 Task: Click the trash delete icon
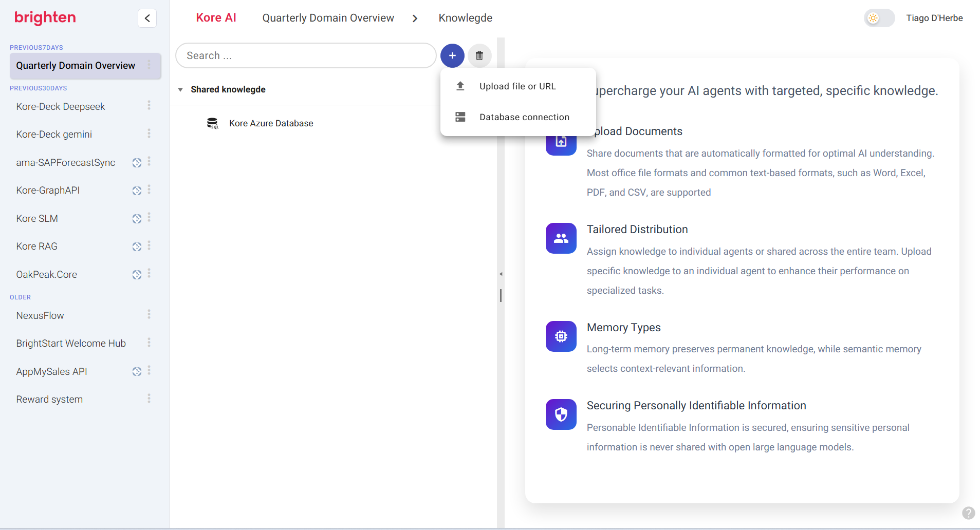pyautogui.click(x=479, y=55)
